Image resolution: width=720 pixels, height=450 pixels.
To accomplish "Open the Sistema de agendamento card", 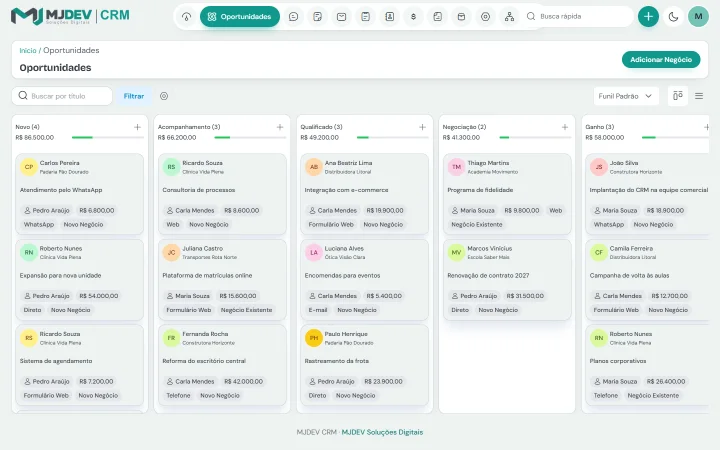I will pyautogui.click(x=79, y=365).
